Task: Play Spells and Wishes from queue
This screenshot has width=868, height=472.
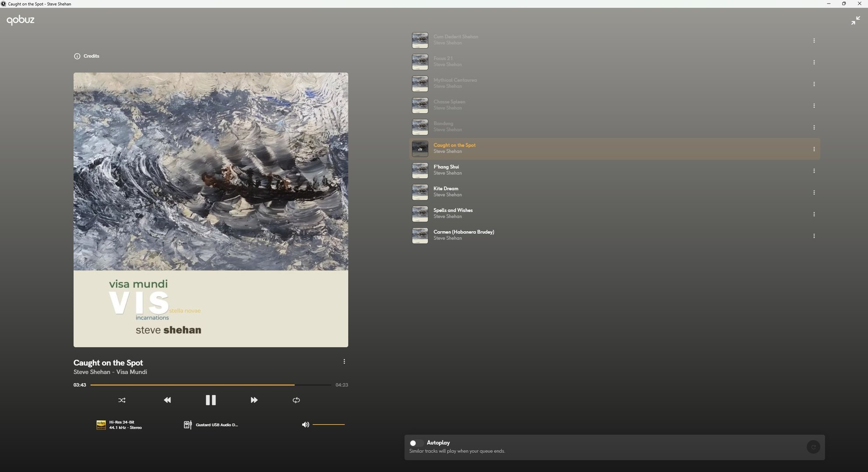Action: pos(614,214)
